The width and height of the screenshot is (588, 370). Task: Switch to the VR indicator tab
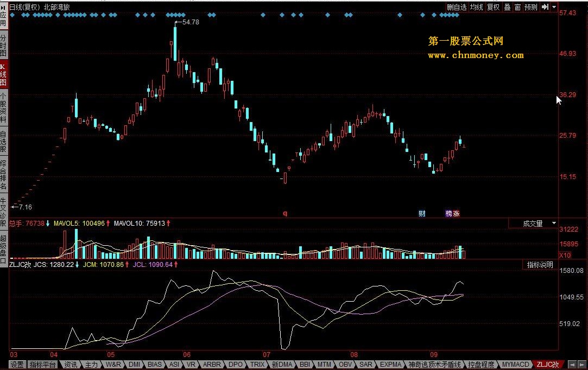pos(191,365)
